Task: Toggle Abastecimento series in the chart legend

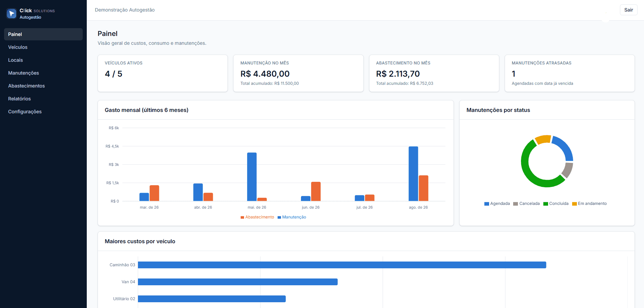Action: (x=257, y=217)
